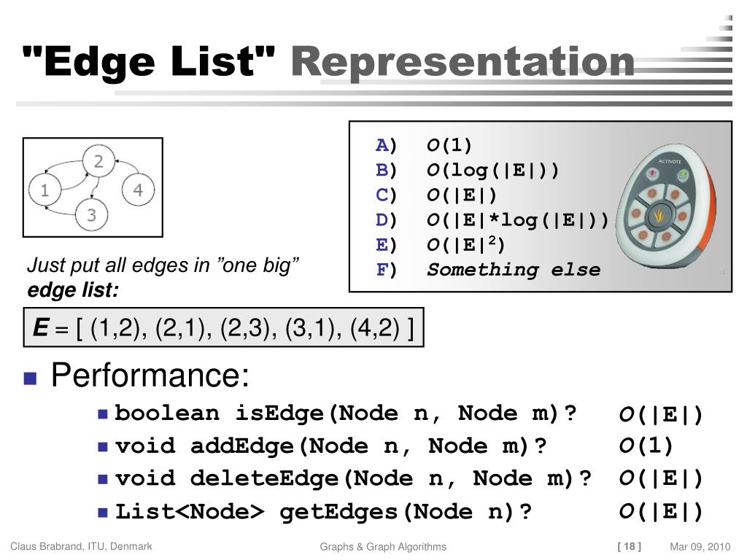
Task: Choose option E) O(|E|²)
Action: tap(440, 244)
